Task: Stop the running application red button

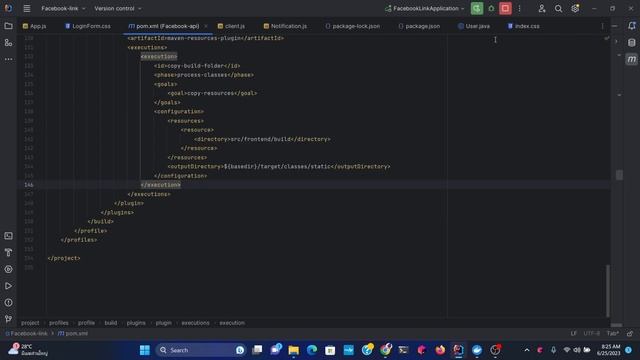Action: coord(505,9)
